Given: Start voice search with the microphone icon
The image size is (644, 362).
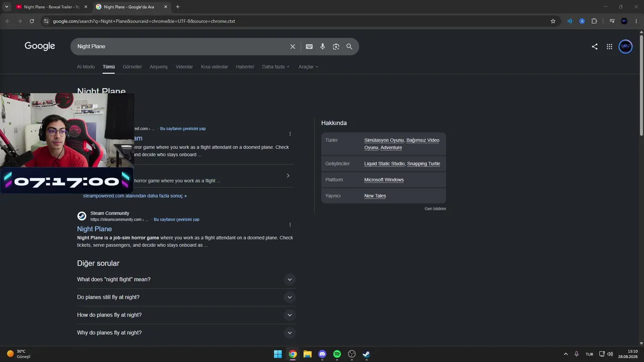Looking at the screenshot, I should pyautogui.click(x=323, y=46).
